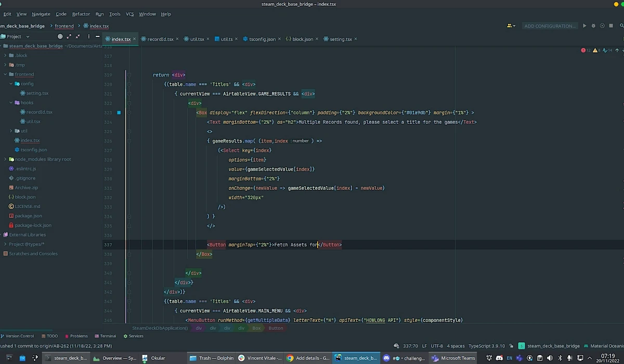Click line number 337 in the gutter
This screenshot has width=624, height=364.
click(x=108, y=244)
